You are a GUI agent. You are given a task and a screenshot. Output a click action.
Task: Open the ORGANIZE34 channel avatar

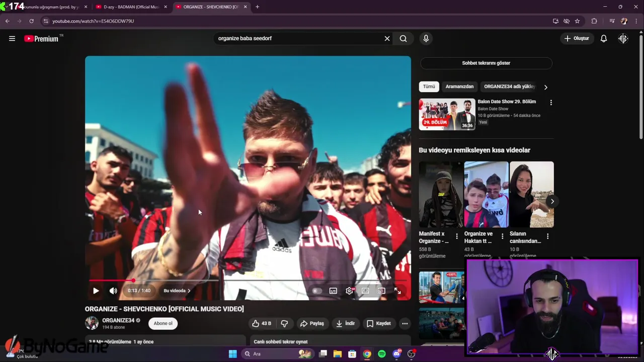point(92,323)
